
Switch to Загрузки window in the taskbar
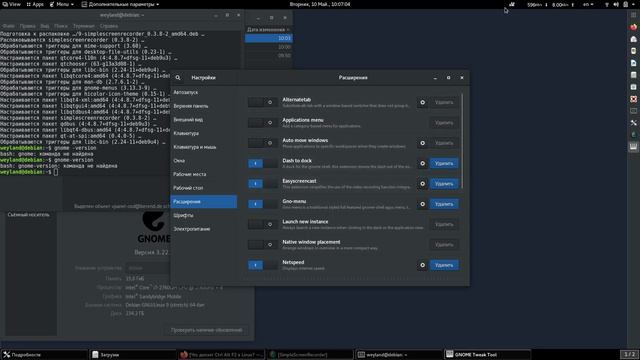click(133, 355)
